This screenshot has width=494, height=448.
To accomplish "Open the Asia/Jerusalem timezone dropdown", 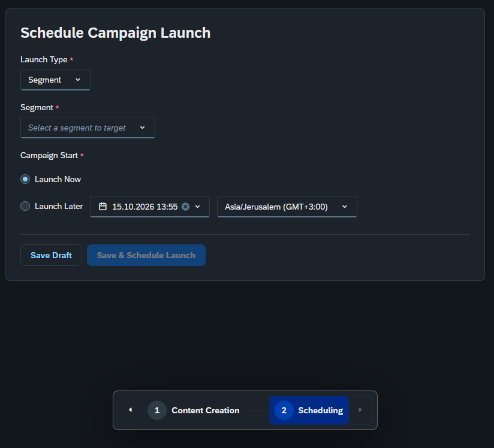I will click(287, 207).
